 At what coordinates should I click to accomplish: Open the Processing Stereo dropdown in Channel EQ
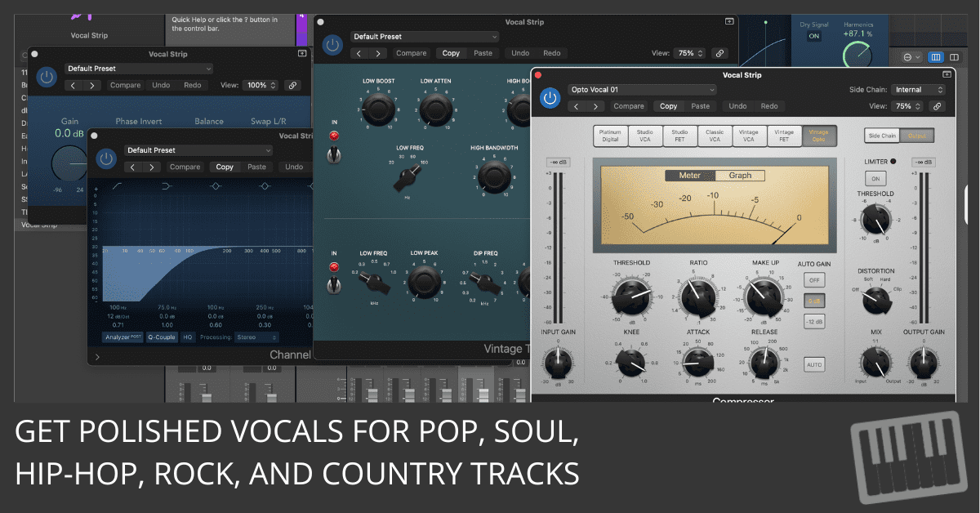point(256,337)
